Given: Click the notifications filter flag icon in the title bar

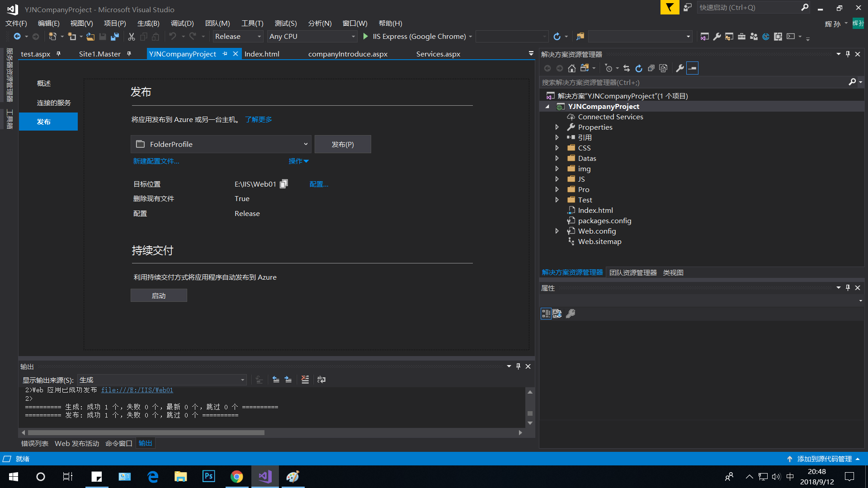Looking at the screenshot, I should (670, 7).
